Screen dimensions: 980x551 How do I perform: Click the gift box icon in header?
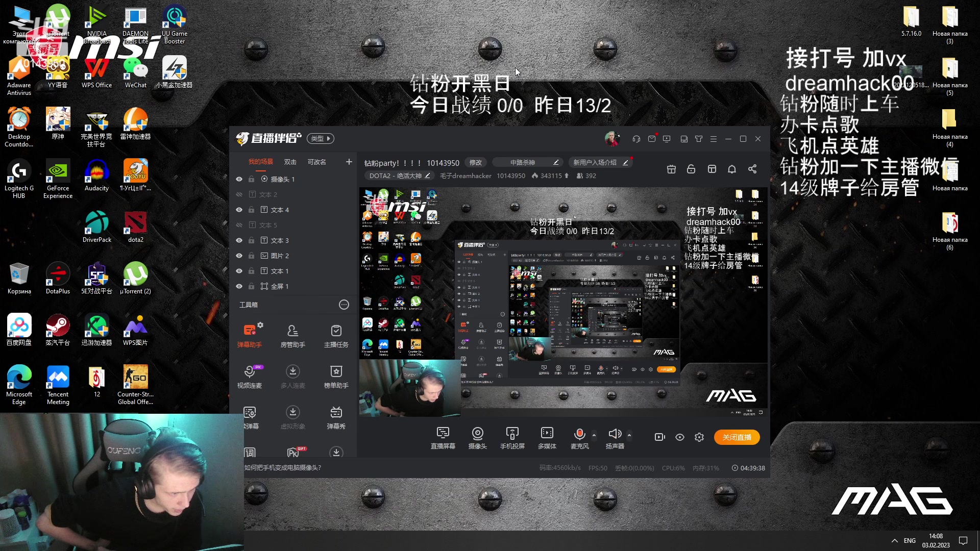pyautogui.click(x=671, y=169)
